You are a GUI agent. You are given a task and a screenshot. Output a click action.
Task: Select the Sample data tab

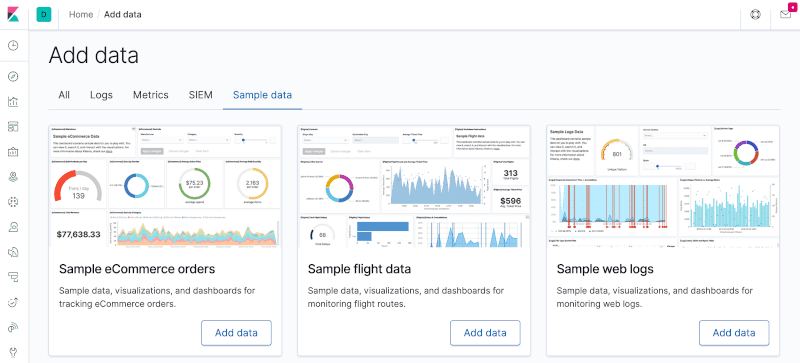click(x=262, y=95)
